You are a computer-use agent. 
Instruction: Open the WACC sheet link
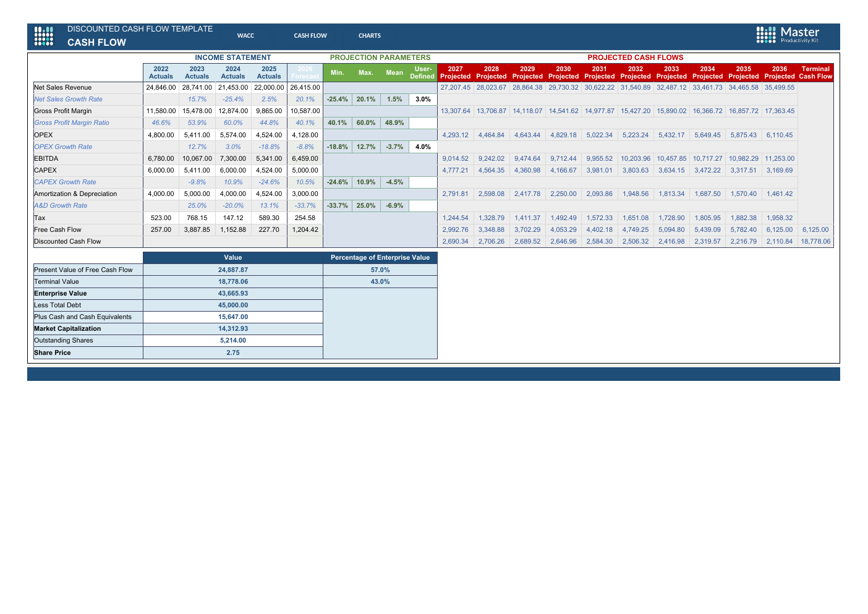(x=245, y=36)
